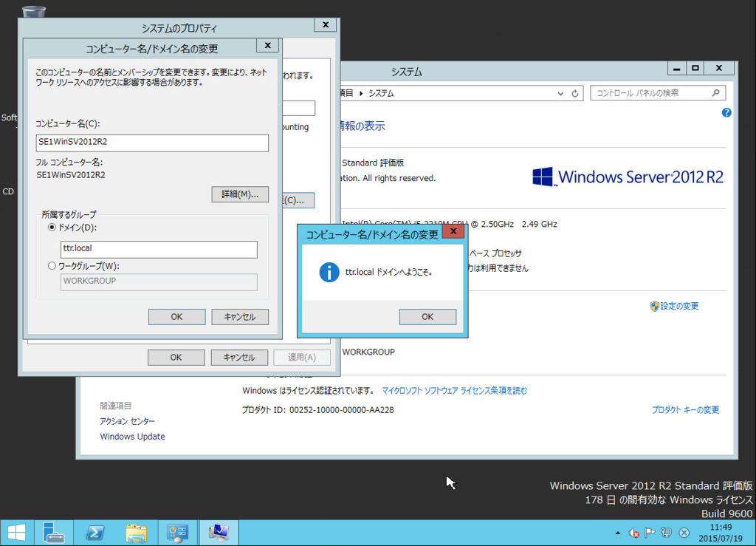Maximize the System window

[695, 69]
